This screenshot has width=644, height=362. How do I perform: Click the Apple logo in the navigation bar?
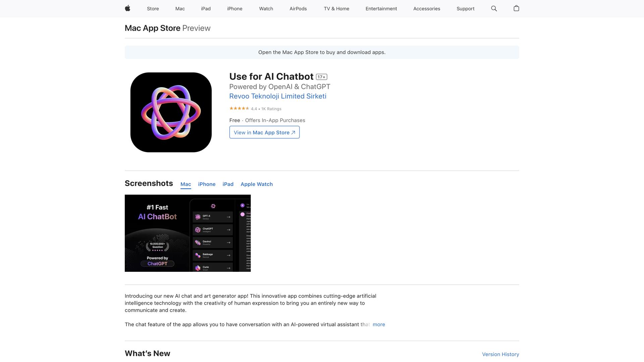pyautogui.click(x=127, y=8)
